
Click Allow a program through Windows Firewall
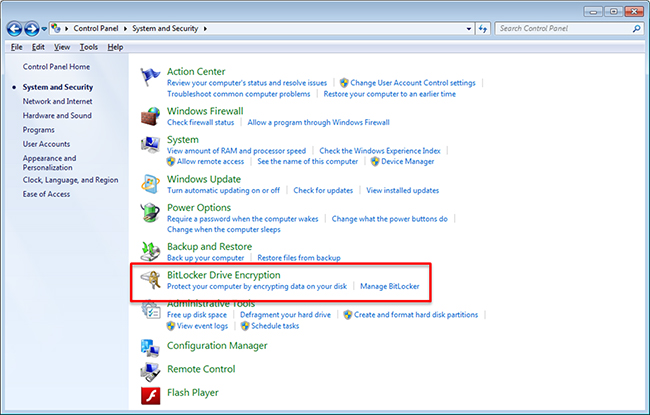pyautogui.click(x=318, y=122)
